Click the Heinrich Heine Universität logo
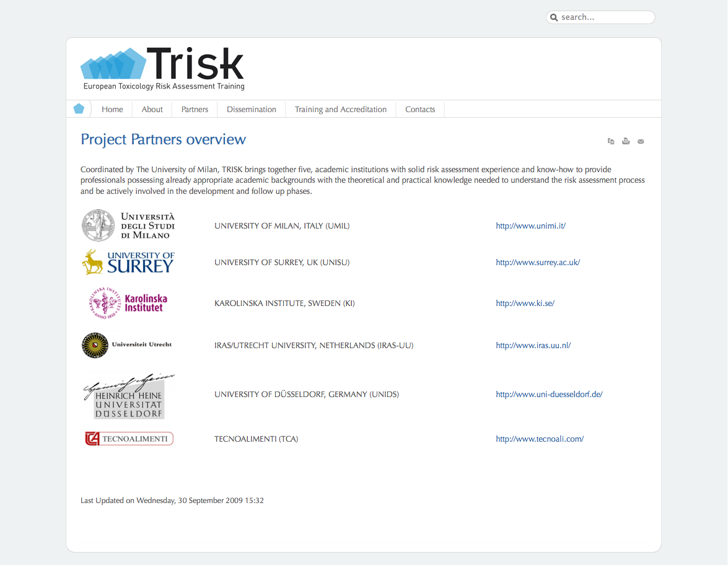The image size is (728, 565). (x=128, y=396)
